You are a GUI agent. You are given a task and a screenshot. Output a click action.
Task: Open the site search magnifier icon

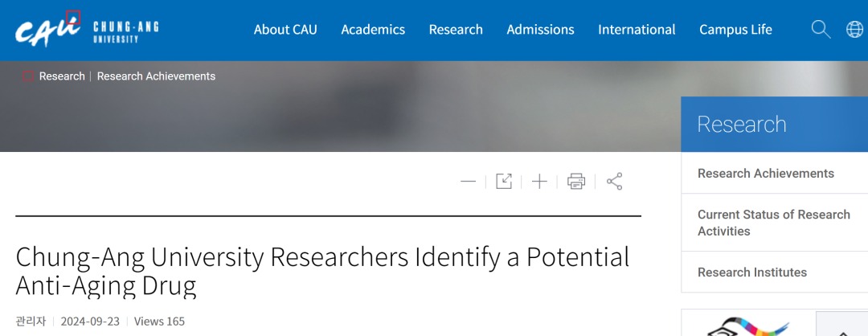[821, 30]
